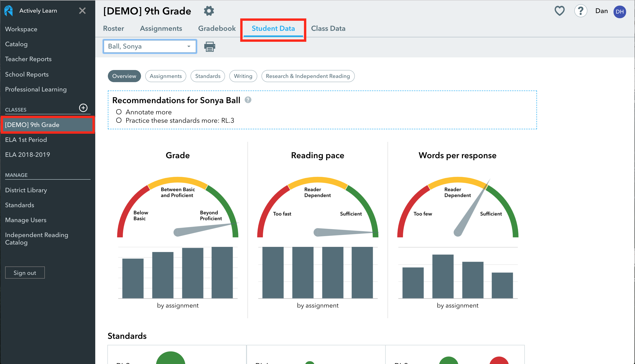
Task: Select the Overview pill filter
Action: pyautogui.click(x=124, y=76)
